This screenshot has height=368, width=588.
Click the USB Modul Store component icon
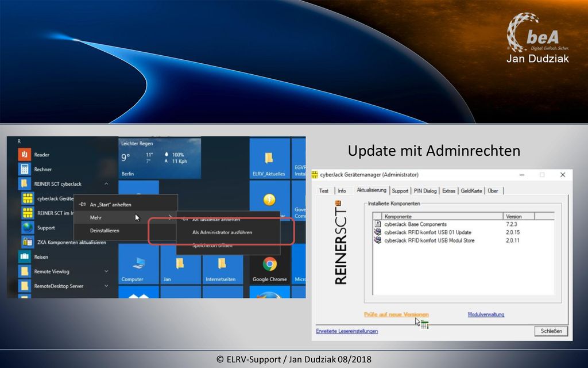point(377,240)
